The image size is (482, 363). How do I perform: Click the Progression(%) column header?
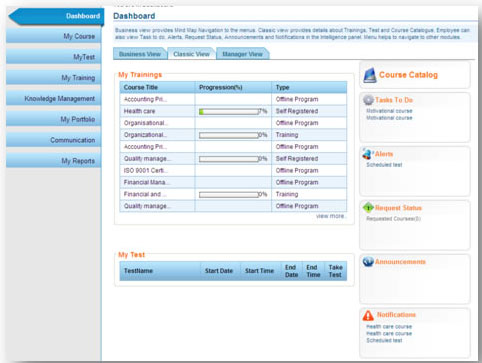pyautogui.click(x=221, y=87)
